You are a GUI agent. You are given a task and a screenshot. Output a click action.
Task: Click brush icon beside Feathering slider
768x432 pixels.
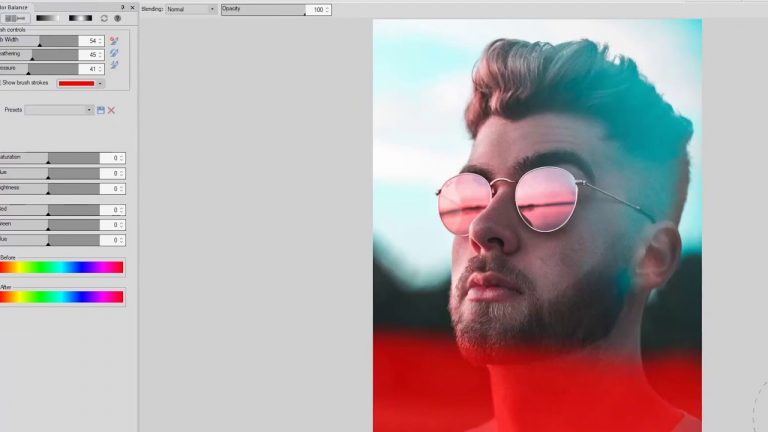(114, 53)
